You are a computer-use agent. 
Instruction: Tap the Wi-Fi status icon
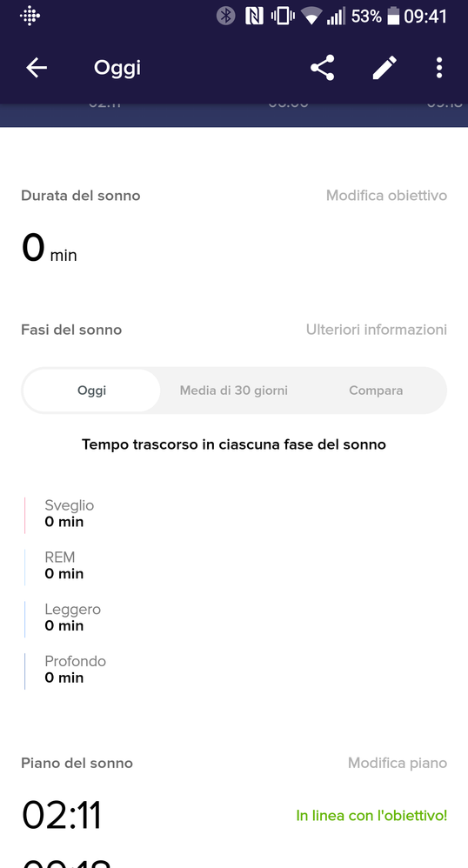pos(311,17)
